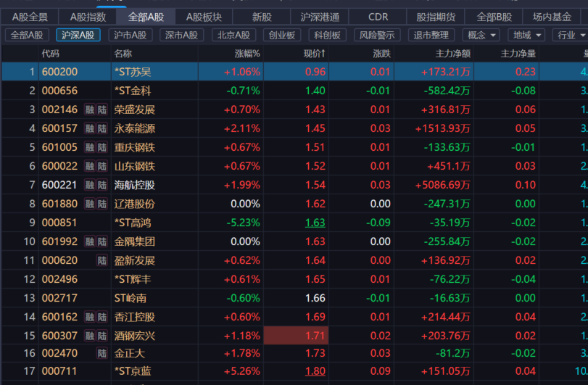Click 主力净额 value +5086.69万

pos(442,185)
